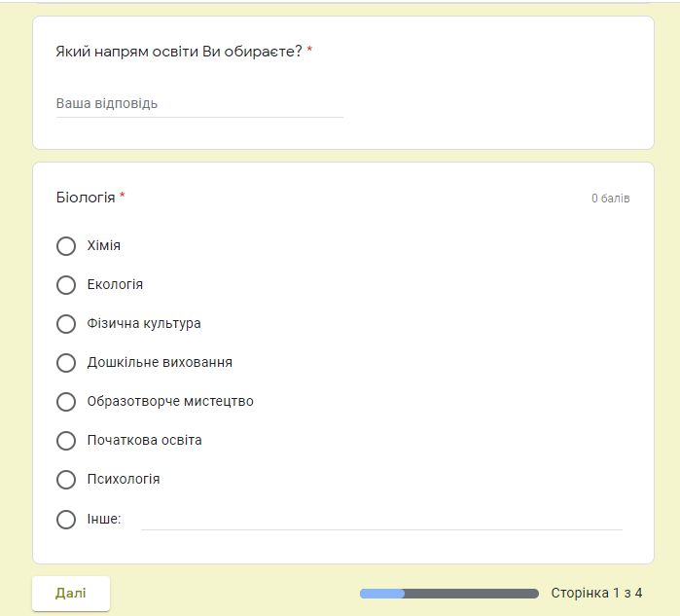This screenshot has width=680, height=616.
Task: Click the page progress bar
Action: 448,593
